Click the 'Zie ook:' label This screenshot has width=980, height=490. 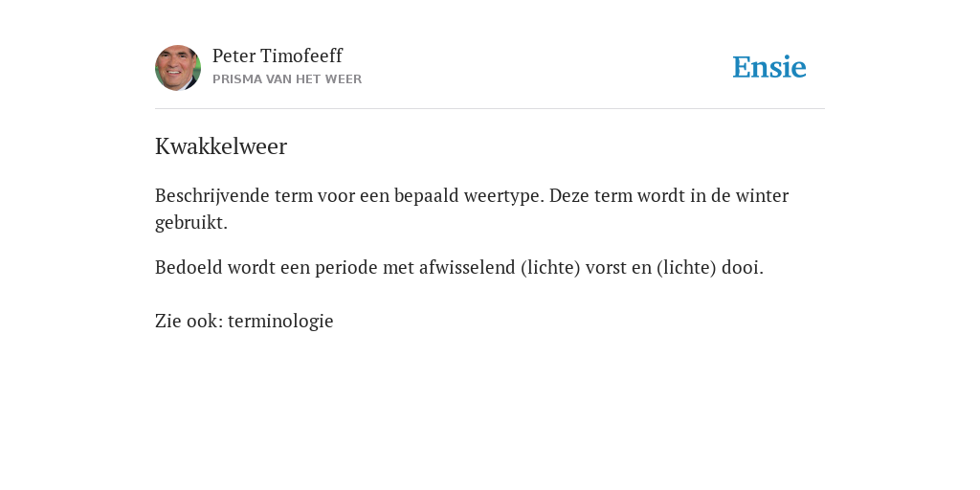[x=189, y=322]
